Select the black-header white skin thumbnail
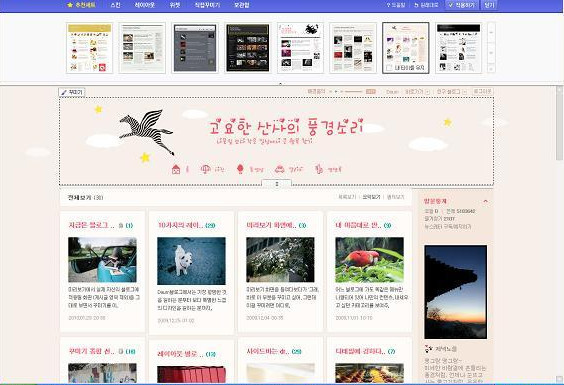This screenshot has width=564, height=385. tap(458, 47)
